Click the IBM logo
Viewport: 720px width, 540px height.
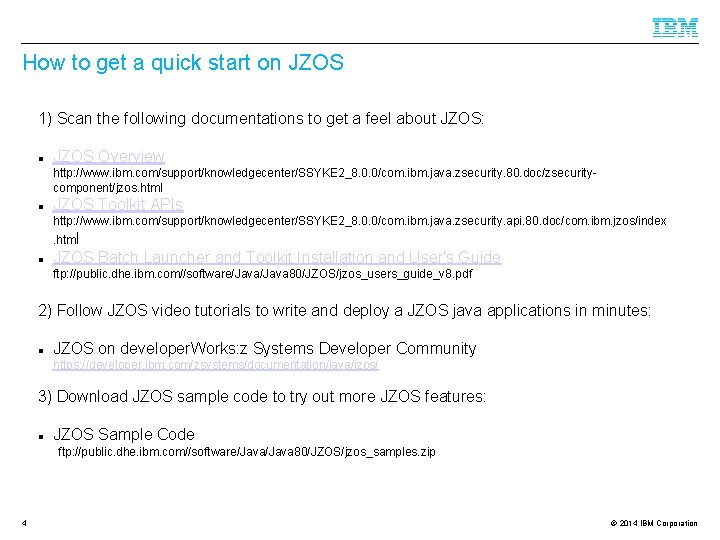click(x=675, y=27)
